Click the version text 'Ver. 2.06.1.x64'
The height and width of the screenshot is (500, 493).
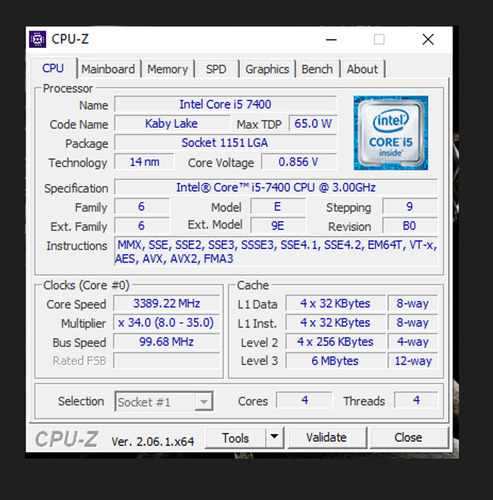[153, 442]
